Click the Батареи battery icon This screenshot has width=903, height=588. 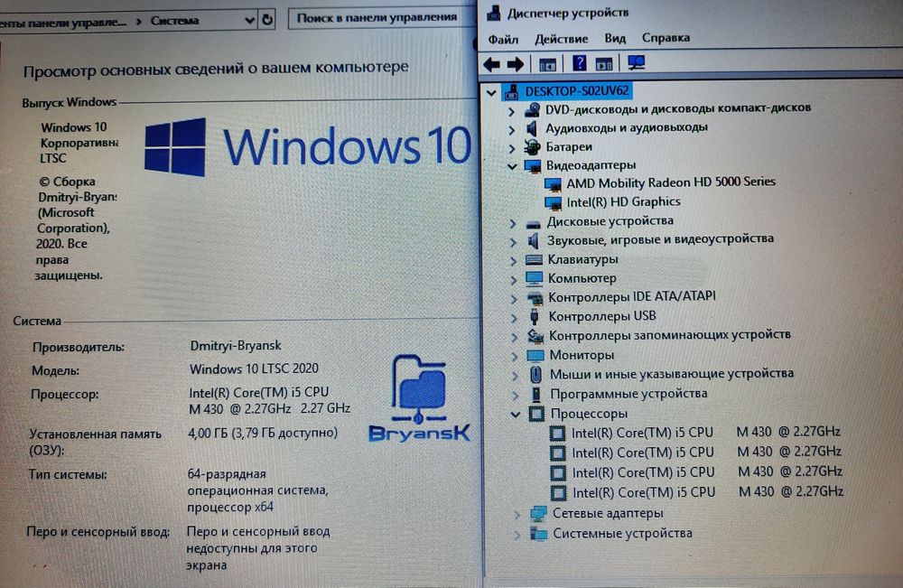533,147
